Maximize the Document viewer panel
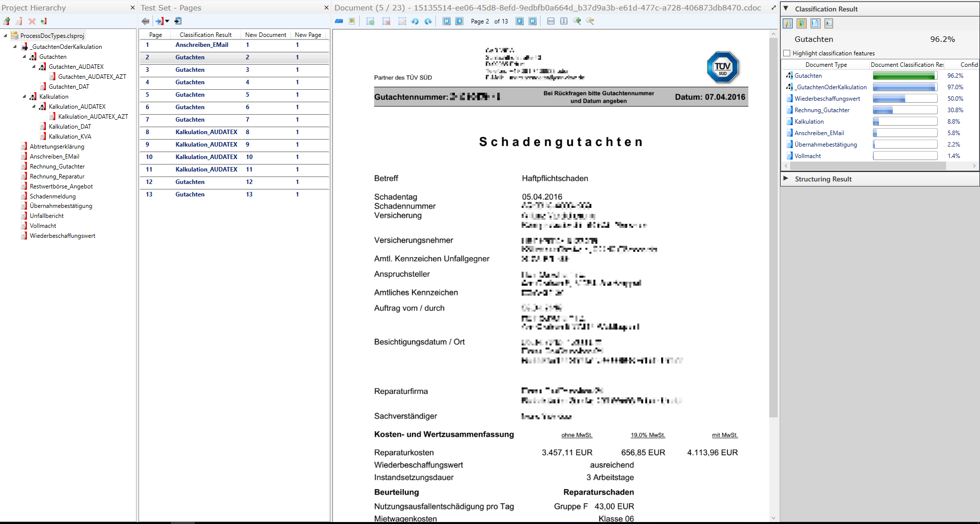The width and height of the screenshot is (980, 524). pyautogui.click(x=774, y=7)
